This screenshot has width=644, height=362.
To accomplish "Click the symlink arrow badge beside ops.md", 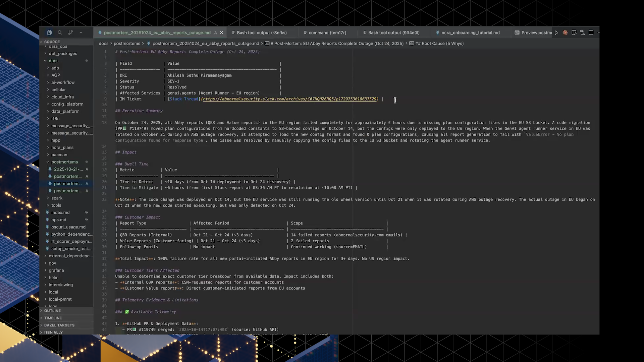I will [x=87, y=220].
